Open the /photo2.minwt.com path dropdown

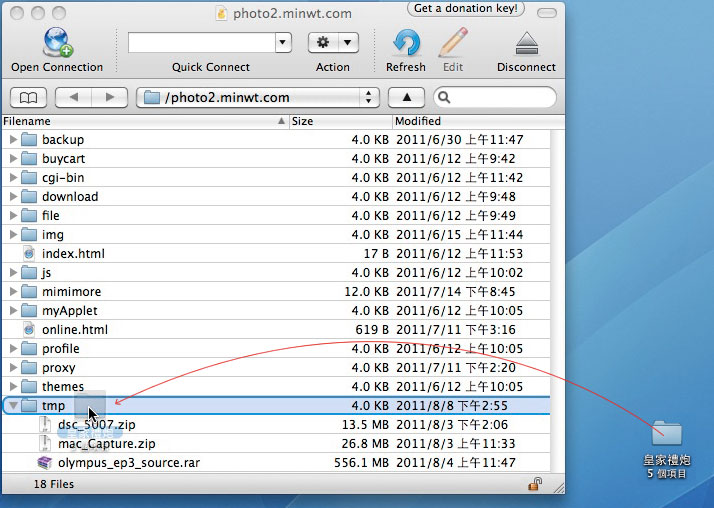coord(258,97)
